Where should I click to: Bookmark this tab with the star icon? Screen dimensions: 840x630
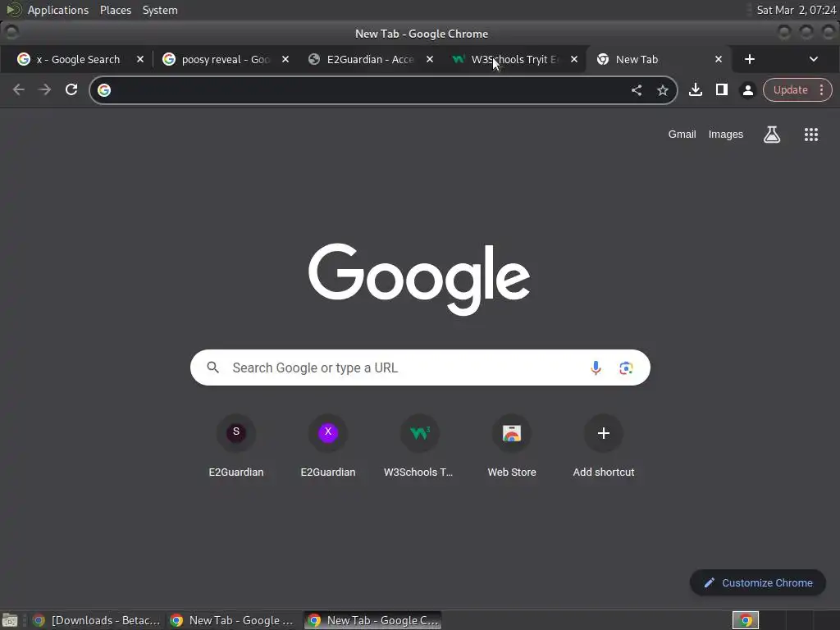pyautogui.click(x=663, y=90)
